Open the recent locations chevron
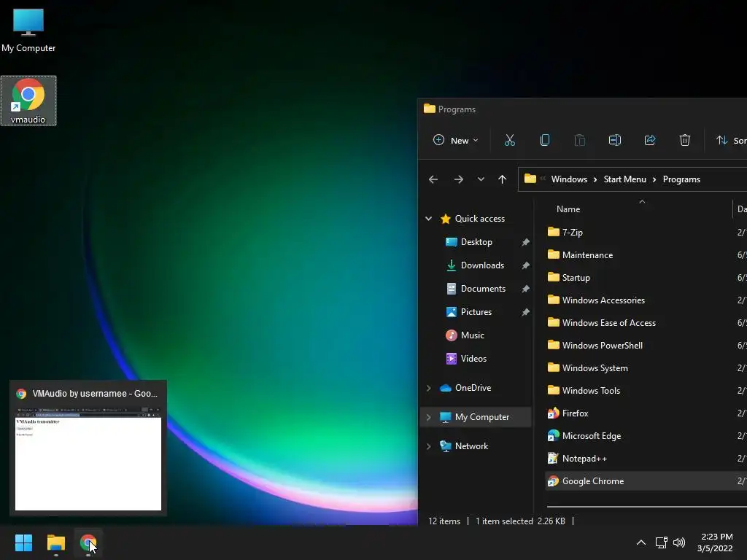747x560 pixels. [x=481, y=179]
